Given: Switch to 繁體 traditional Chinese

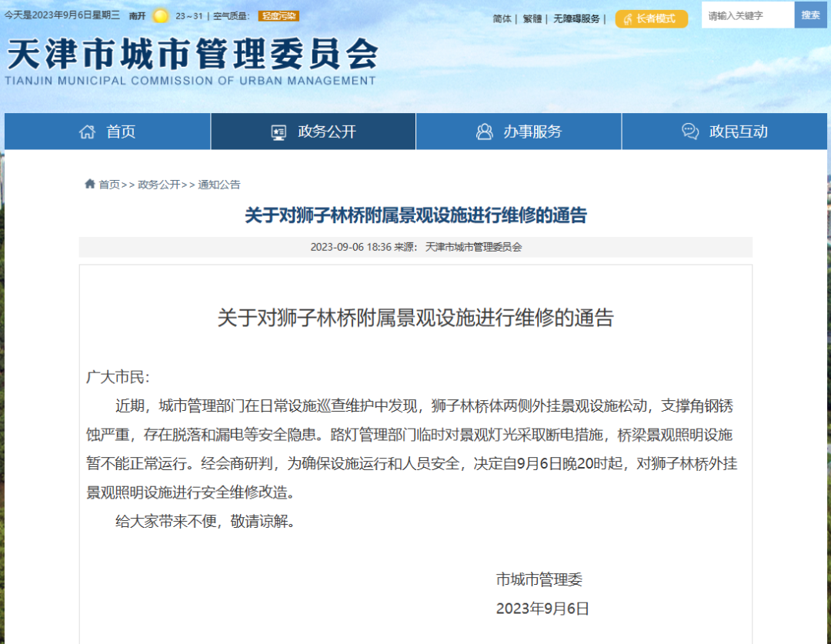Looking at the screenshot, I should click(532, 18).
